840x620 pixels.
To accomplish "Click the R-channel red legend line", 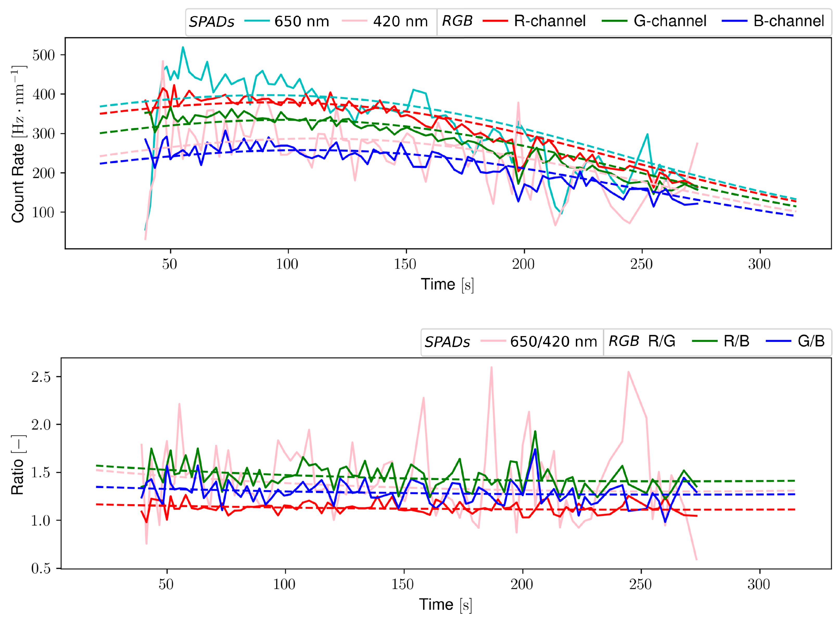I will point(495,21).
